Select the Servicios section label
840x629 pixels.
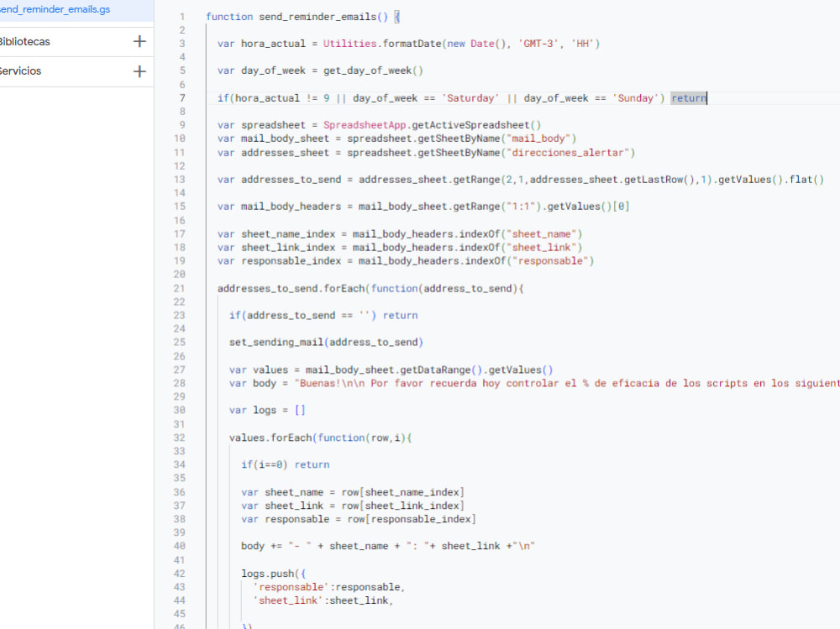click(x=21, y=71)
